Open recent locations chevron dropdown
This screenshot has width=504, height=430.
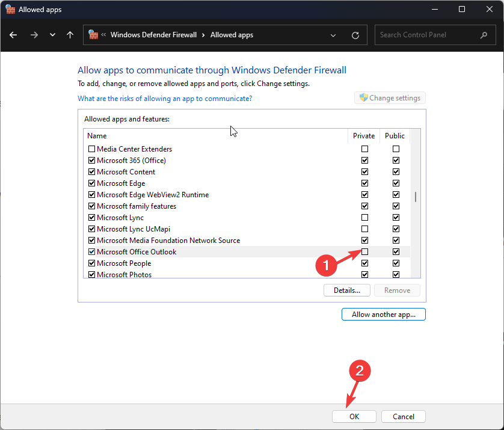(52, 35)
